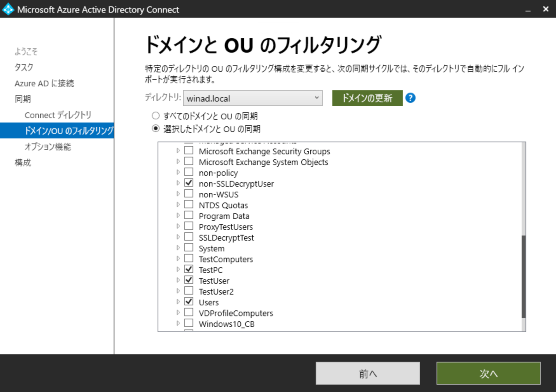Click the 前へ button to go back
The image size is (556, 392).
[x=368, y=374]
